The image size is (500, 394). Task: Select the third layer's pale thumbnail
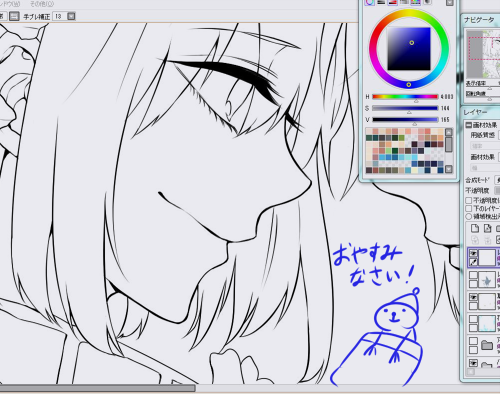pos(487,301)
